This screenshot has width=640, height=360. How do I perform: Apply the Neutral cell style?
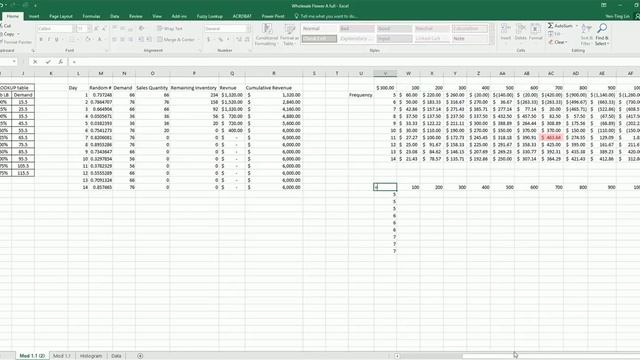click(x=432, y=29)
